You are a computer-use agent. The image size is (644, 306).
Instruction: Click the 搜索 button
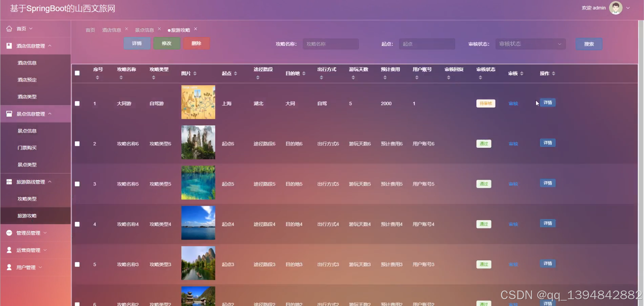[x=589, y=44]
